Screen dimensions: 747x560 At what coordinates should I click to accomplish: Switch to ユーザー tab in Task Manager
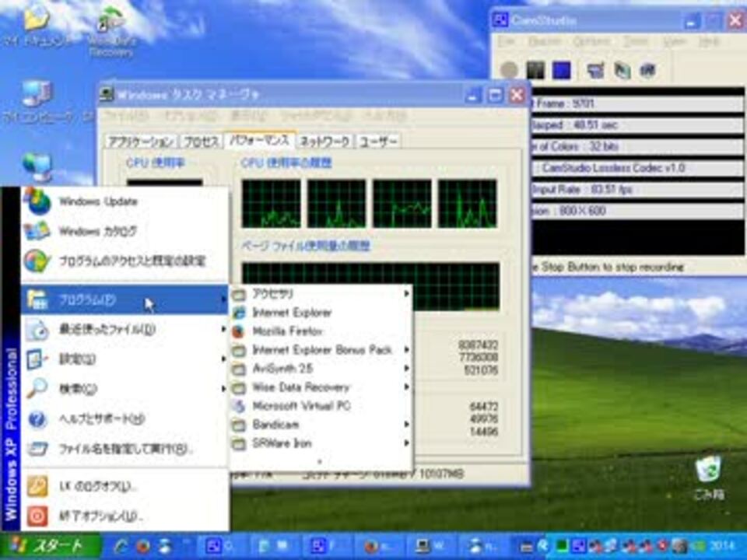378,142
